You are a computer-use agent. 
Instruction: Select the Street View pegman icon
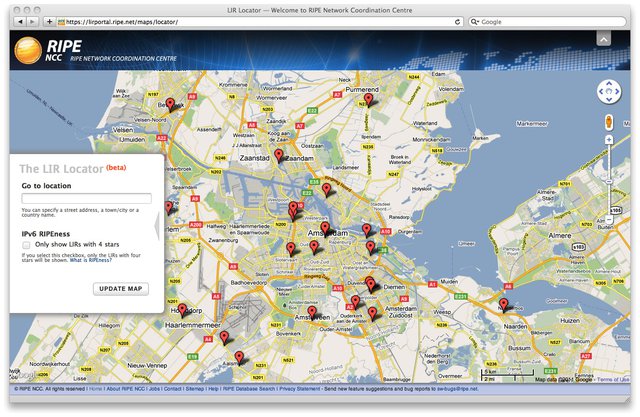coord(609,122)
